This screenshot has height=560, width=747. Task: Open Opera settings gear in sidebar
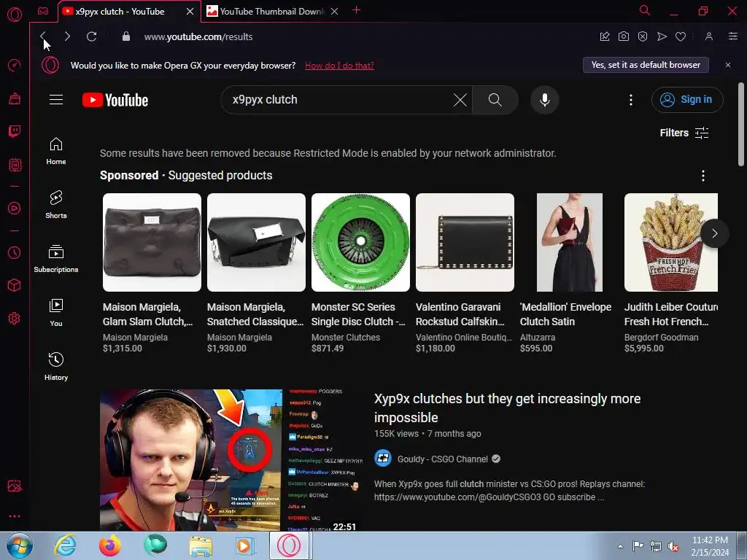tap(15, 318)
